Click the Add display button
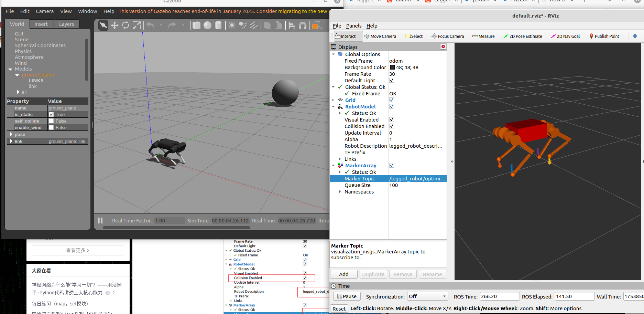The image size is (644, 314). (x=344, y=274)
